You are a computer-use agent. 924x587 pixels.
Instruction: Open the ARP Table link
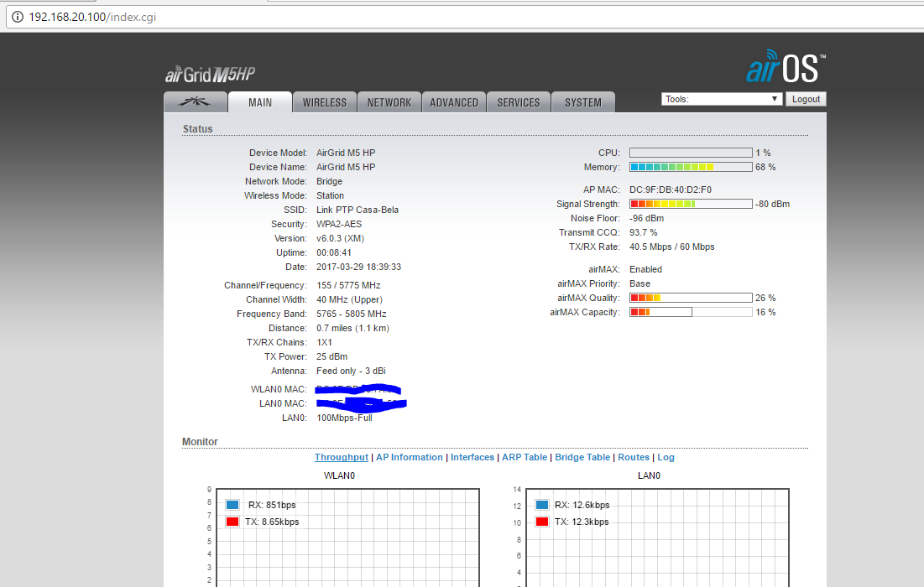coord(525,458)
